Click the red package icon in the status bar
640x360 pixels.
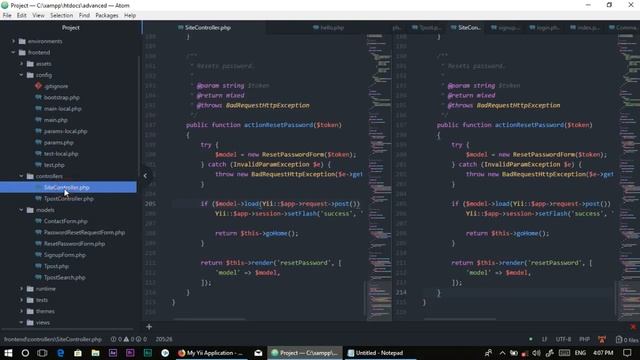click(x=602, y=340)
